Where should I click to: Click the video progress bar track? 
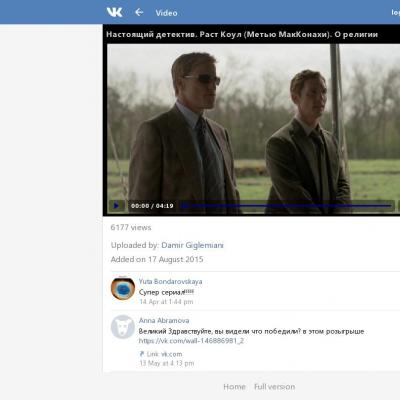pos(287,206)
